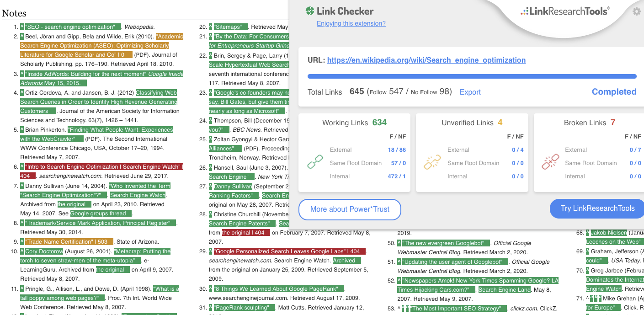Open the Export link
The image size is (644, 315).
point(470,92)
